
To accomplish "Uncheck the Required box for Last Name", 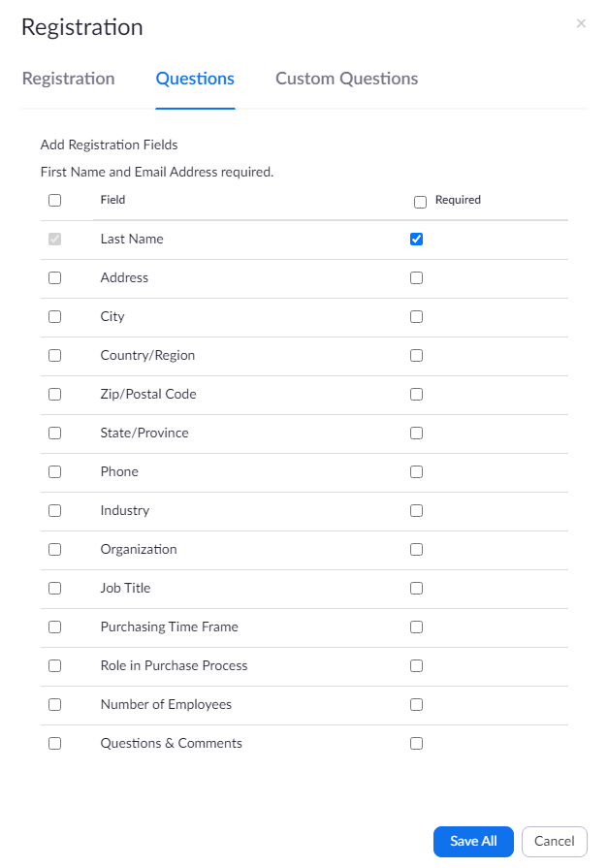I will [x=416, y=240].
